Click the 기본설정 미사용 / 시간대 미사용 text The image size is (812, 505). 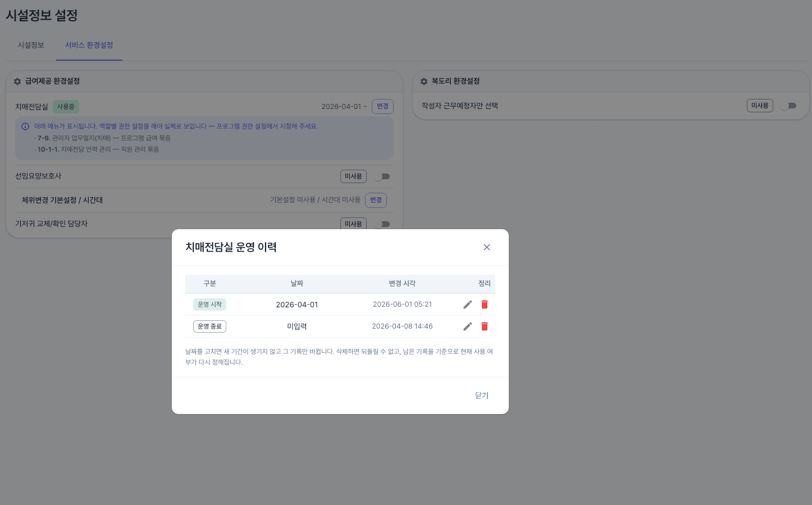[x=315, y=200]
